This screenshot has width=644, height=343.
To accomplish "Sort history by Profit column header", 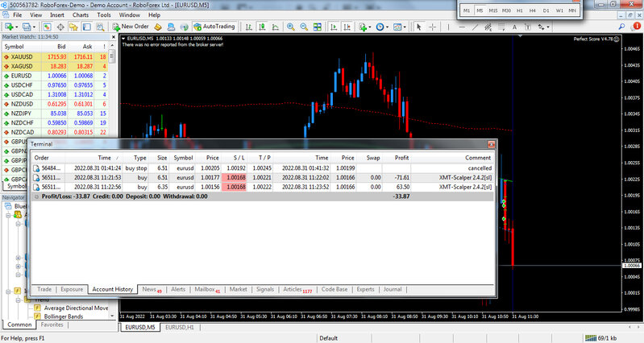I will pos(401,158).
